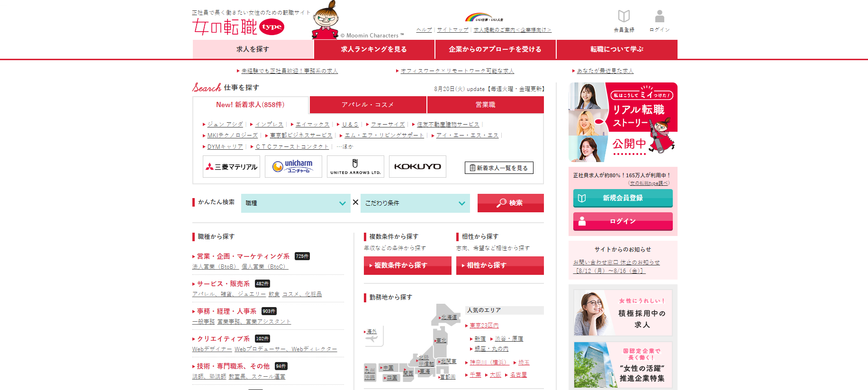868x390 pixels.
Task: Open the Webデザイナー subcategory link
Action: 212,349
